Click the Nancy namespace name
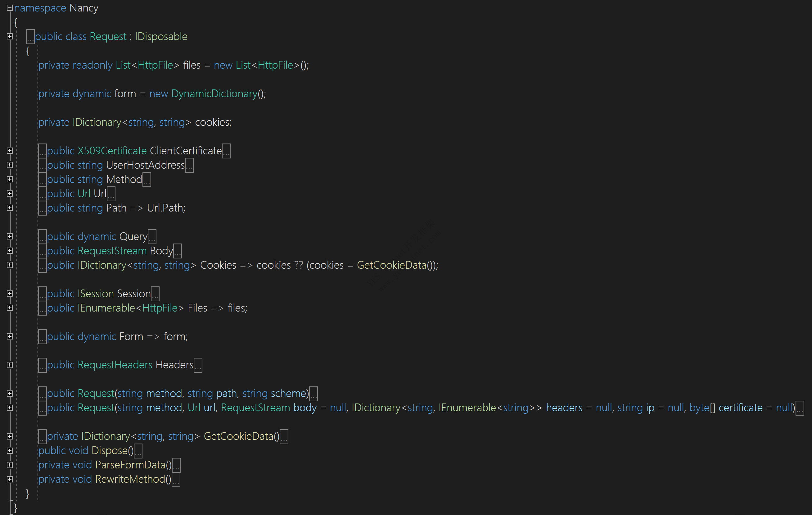 click(83, 8)
